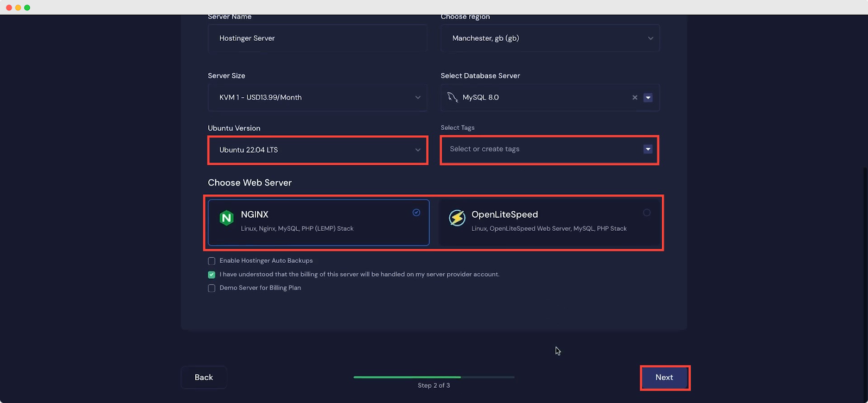
Task: Focus the Server Name input field
Action: 318,38
